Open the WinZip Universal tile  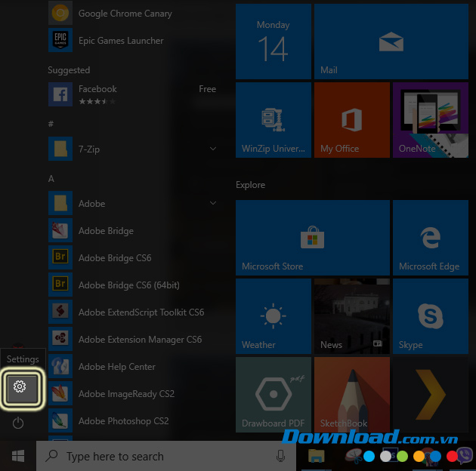[274, 120]
